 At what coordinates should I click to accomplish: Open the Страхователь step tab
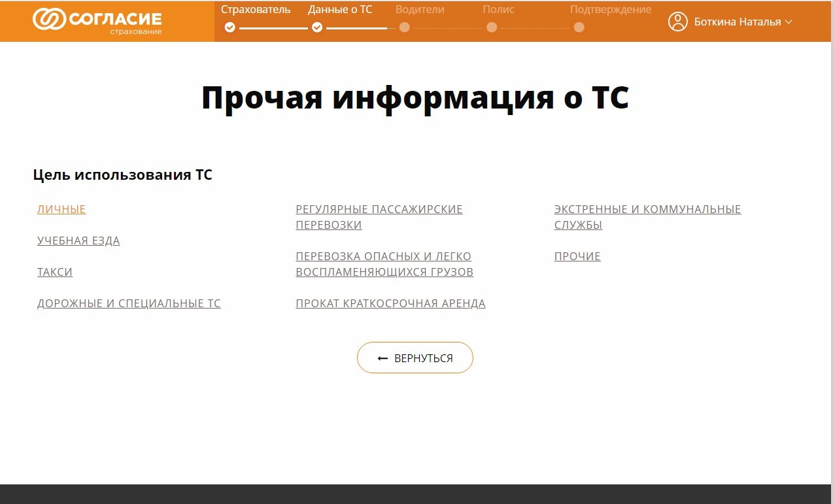click(x=256, y=10)
